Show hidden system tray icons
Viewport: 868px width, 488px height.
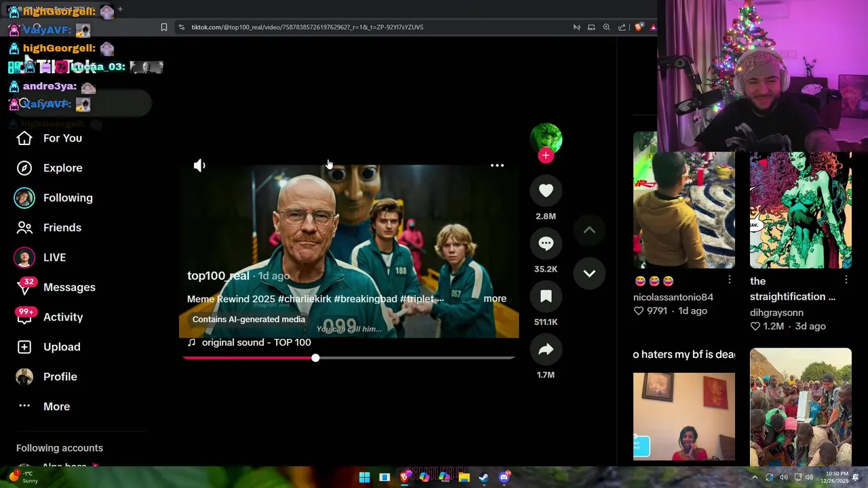[x=755, y=477]
